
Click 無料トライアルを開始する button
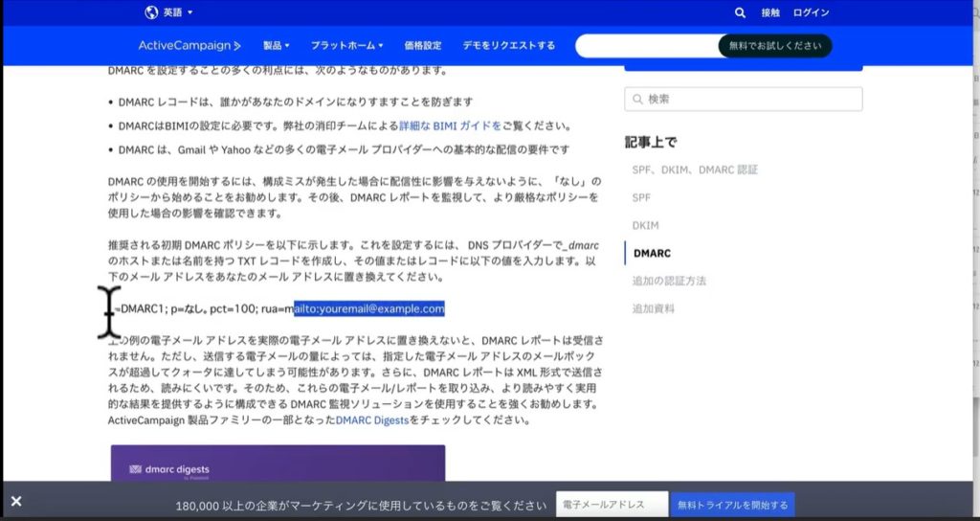[x=732, y=505]
